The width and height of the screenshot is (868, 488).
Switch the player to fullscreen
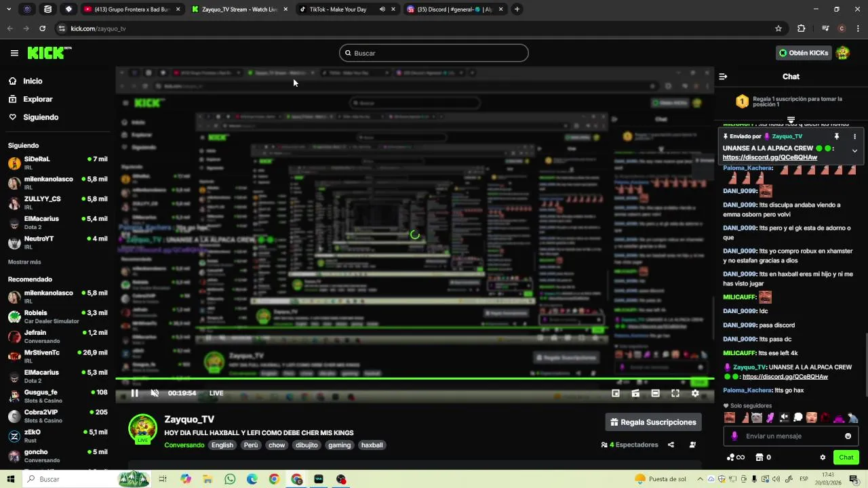tap(675, 393)
